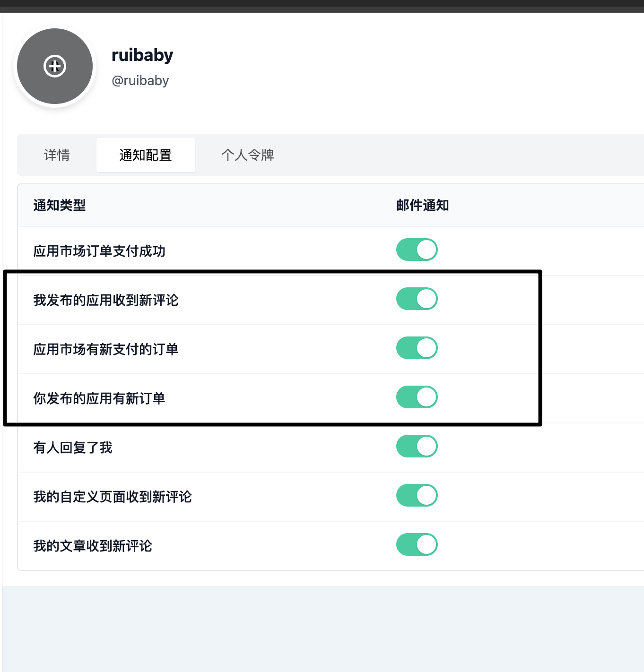
Task: Click the @ruibaby handle
Action: click(140, 80)
